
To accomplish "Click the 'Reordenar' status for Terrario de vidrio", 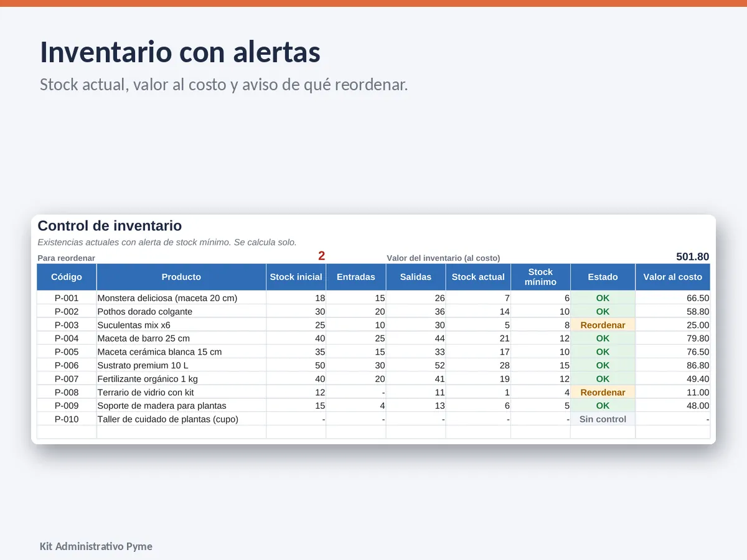I will click(x=603, y=392).
